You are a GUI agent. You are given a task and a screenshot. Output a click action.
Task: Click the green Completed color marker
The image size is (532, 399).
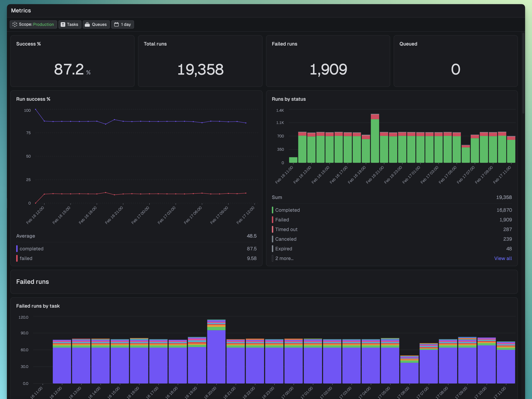(273, 210)
